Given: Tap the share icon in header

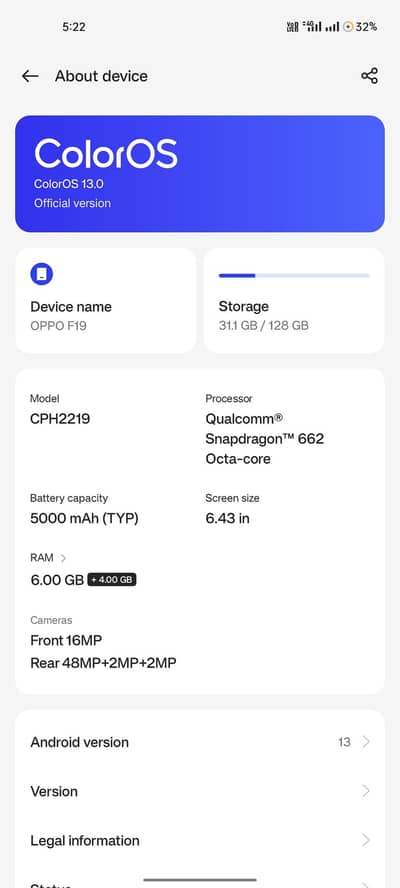Looking at the screenshot, I should 369,76.
